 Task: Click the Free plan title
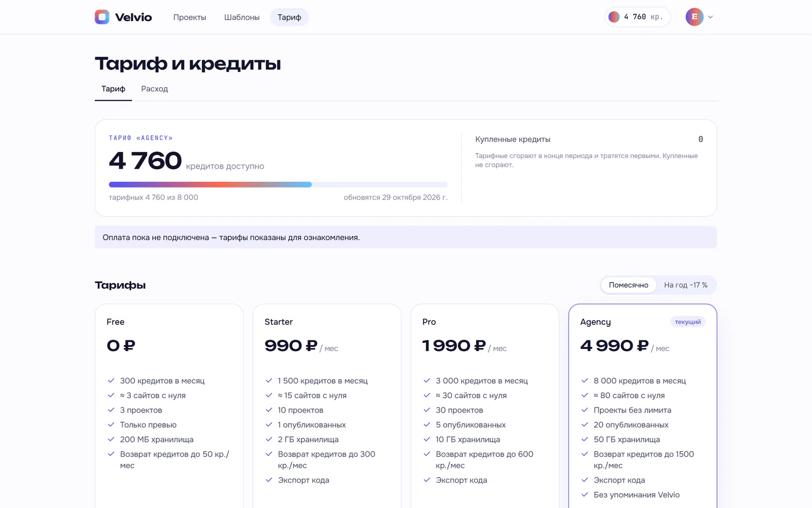click(116, 322)
